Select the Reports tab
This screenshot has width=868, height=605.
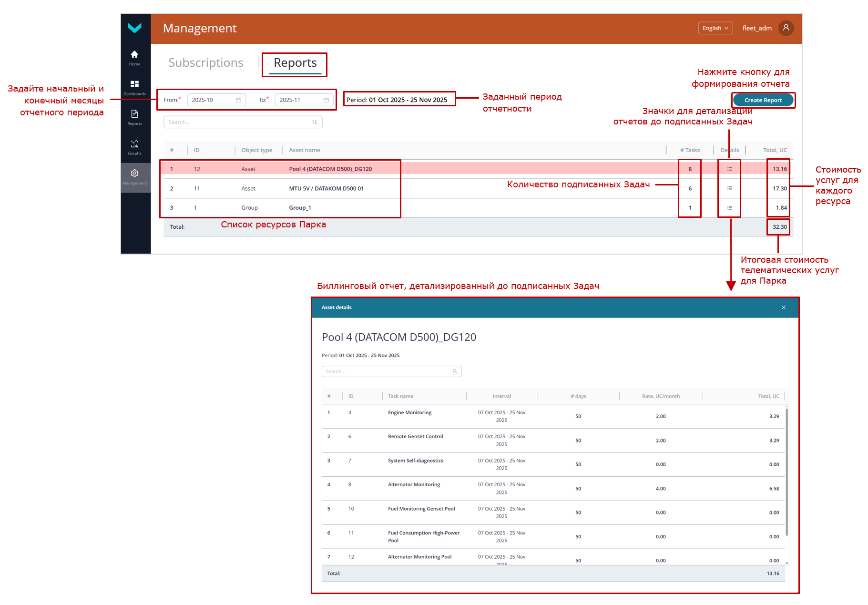click(295, 63)
